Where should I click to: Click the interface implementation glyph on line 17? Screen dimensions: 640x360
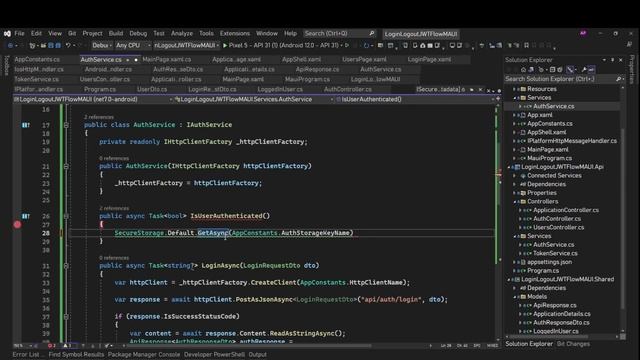click(x=26, y=125)
